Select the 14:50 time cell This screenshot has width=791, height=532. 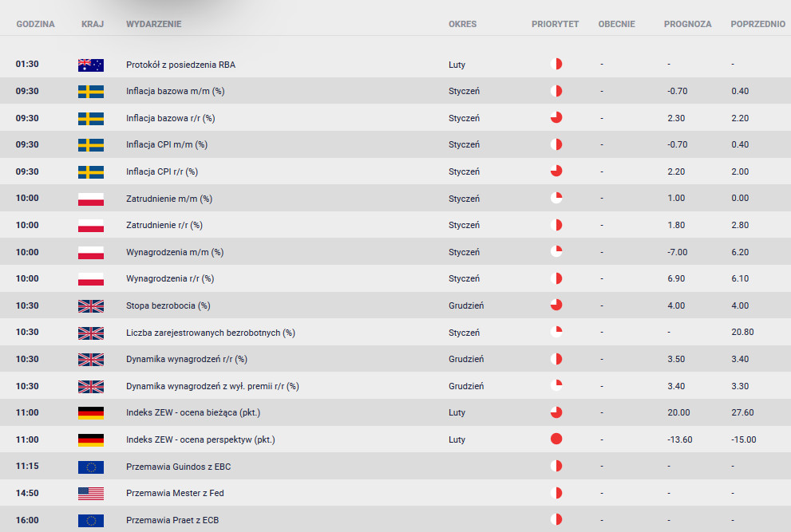[x=27, y=493]
